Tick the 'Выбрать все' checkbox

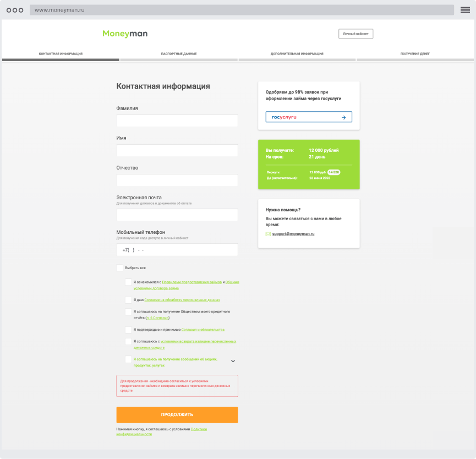[x=120, y=267]
